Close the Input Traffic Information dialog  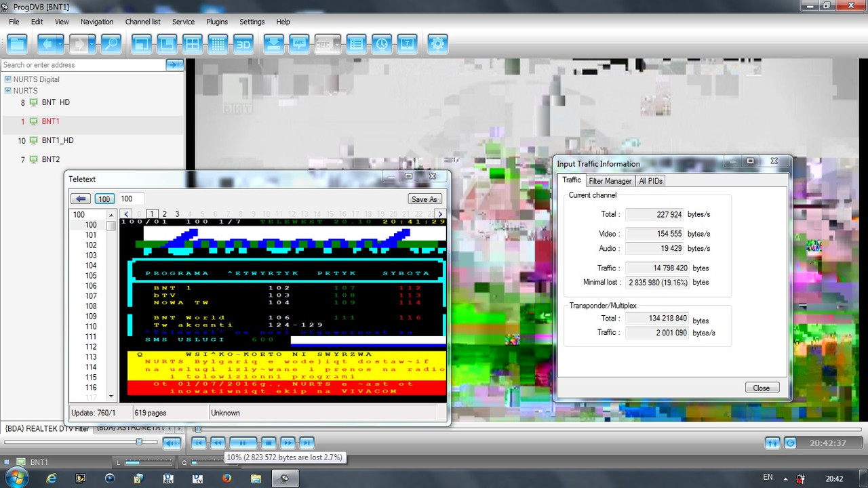[x=762, y=388]
